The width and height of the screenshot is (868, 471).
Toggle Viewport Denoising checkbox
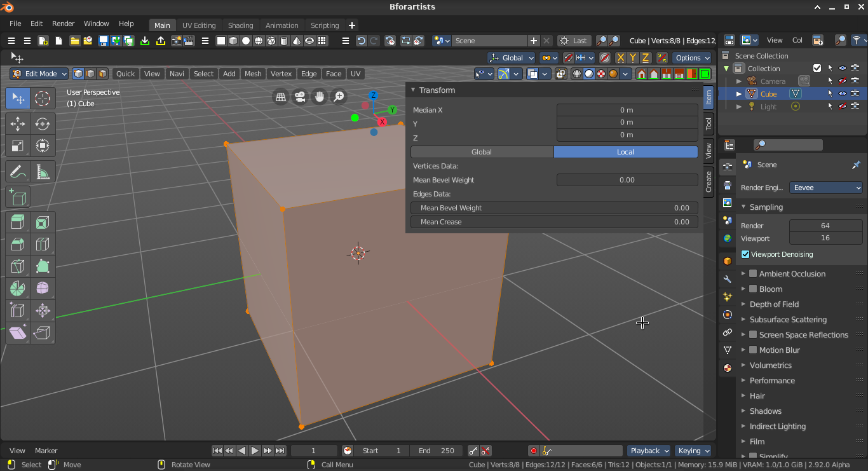745,254
